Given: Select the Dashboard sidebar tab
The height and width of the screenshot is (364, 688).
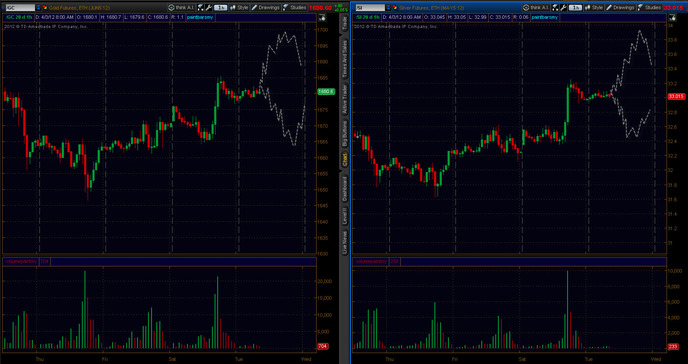Looking at the screenshot, I should 345,189.
